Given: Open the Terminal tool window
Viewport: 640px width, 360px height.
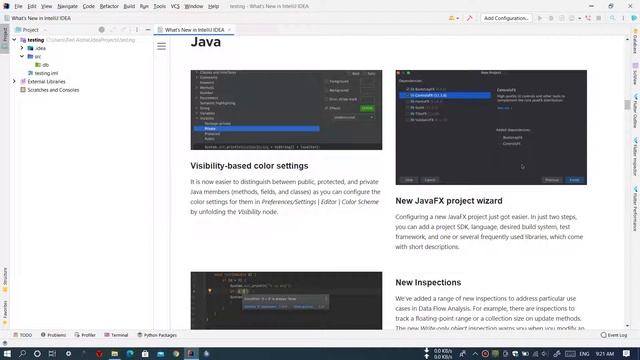Looking at the screenshot, I should [x=116, y=335].
